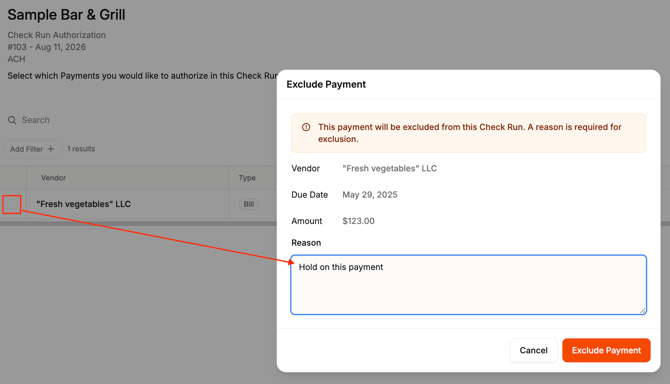This screenshot has height=384, width=670.
Task: Click "Fresh vegetables" LLC vendor name in table
Action: (x=83, y=204)
